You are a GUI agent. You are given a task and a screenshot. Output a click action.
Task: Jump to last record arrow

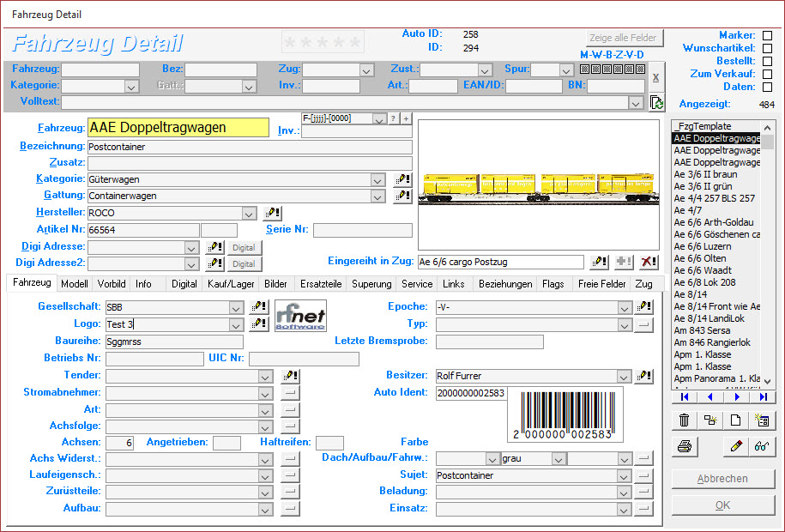(763, 396)
